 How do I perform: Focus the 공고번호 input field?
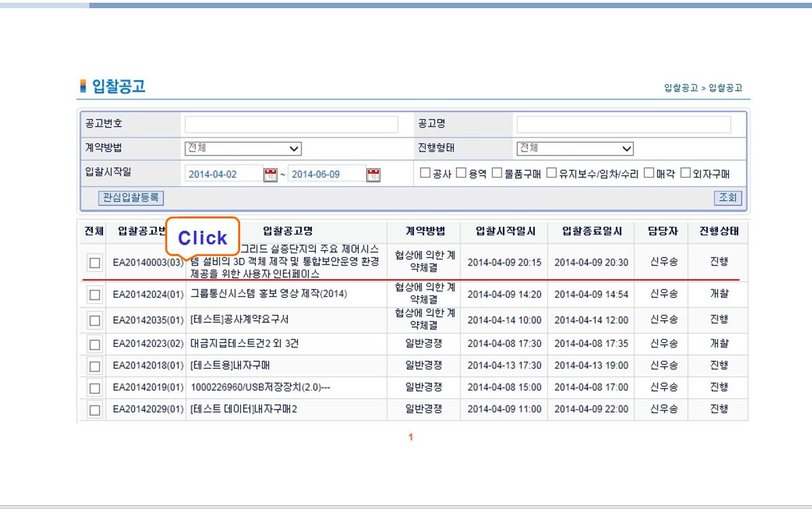291,124
